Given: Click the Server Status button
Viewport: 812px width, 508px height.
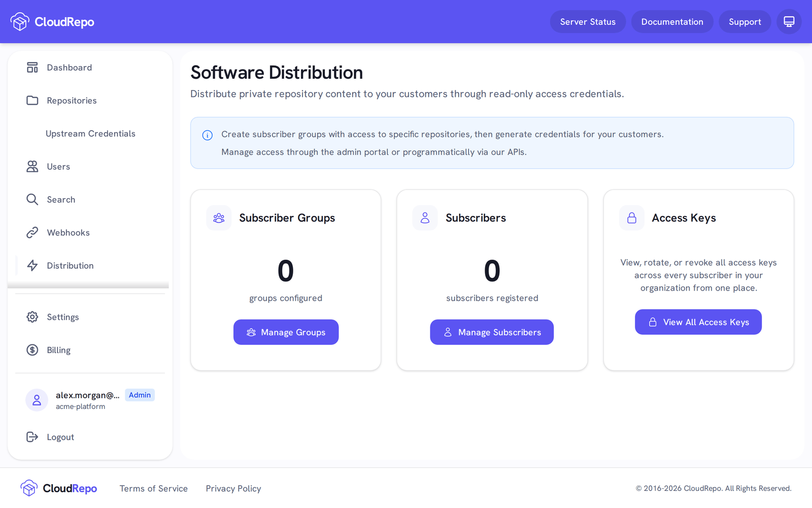Looking at the screenshot, I should coord(588,22).
